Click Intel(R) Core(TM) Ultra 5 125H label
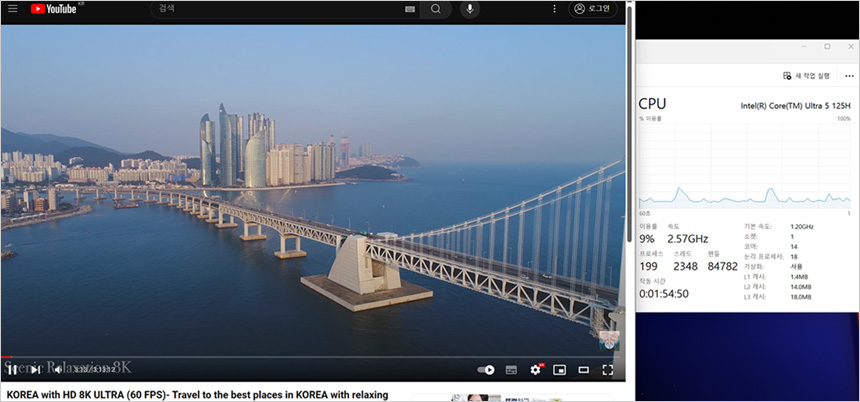The height and width of the screenshot is (402, 860). [x=795, y=106]
